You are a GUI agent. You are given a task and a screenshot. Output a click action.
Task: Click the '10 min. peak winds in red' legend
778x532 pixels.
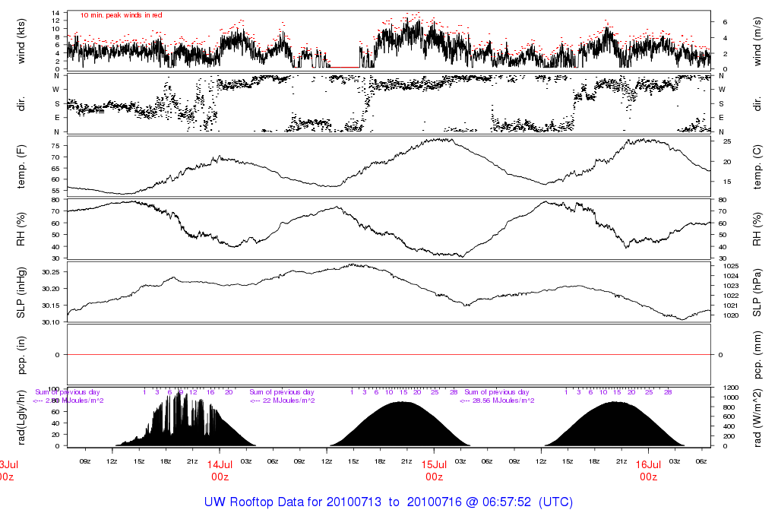coord(121,15)
